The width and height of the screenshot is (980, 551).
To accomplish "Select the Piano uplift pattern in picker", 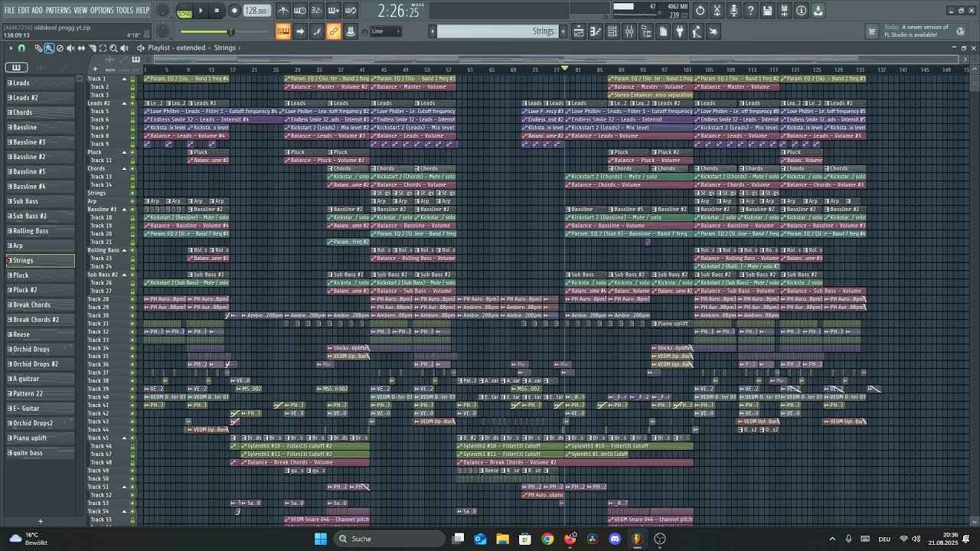I will (x=41, y=438).
